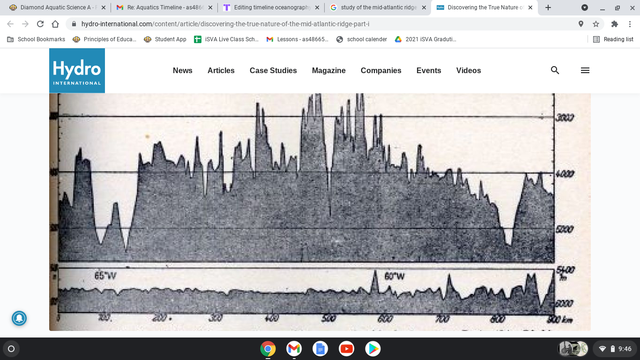Open the site search magnifier icon

(555, 70)
